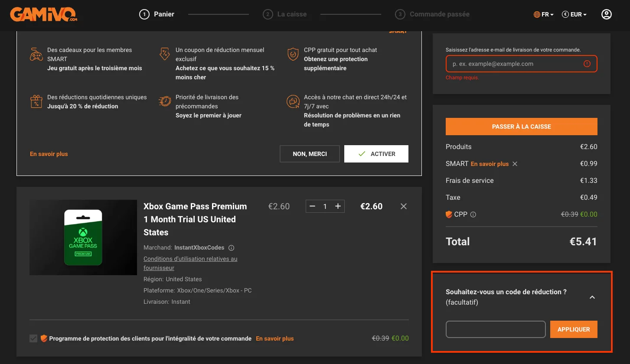The height and width of the screenshot is (364, 630).
Task: Click the Livraison: Instant text
Action: click(x=167, y=302)
